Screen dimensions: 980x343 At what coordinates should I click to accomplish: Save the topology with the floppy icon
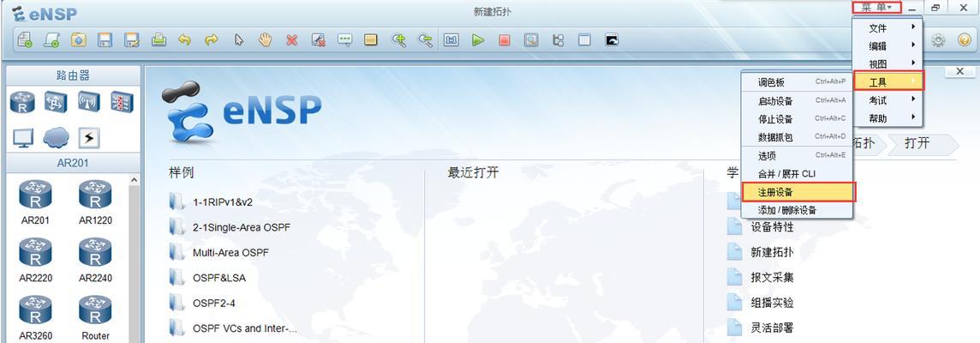click(x=105, y=40)
